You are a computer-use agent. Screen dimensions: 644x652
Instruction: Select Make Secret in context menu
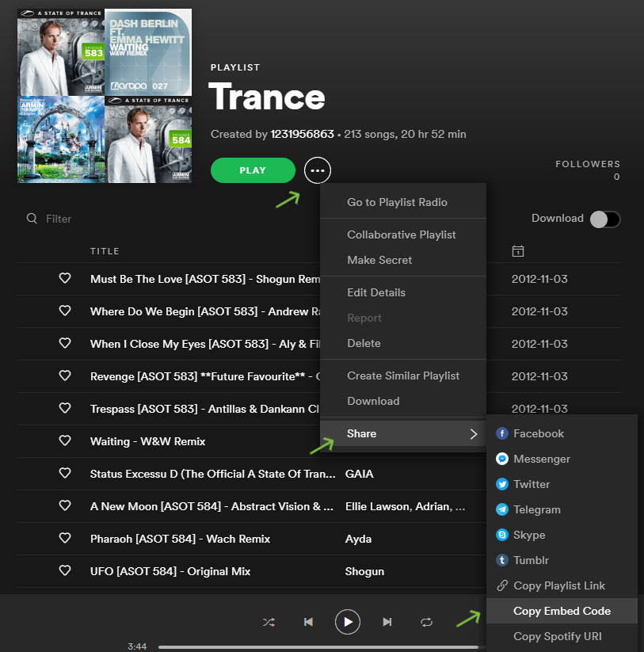coord(403,260)
